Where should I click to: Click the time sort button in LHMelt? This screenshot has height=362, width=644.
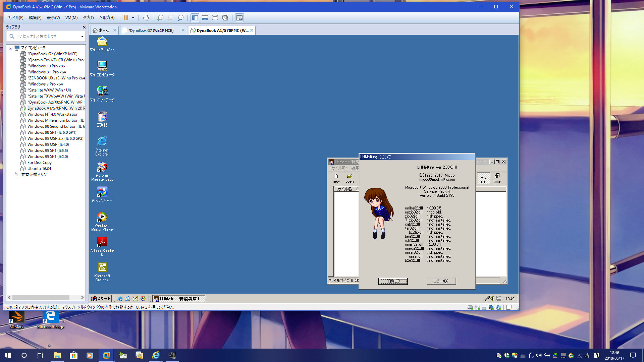point(497,178)
